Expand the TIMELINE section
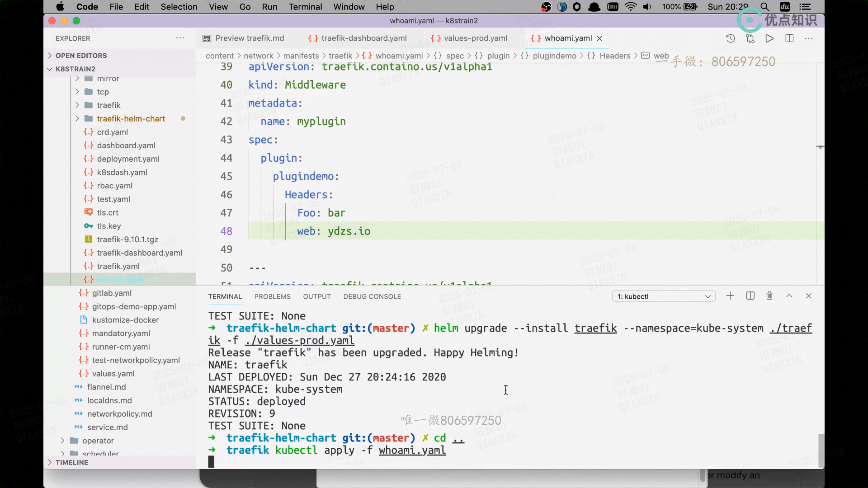The width and height of the screenshot is (868, 488). click(x=71, y=462)
